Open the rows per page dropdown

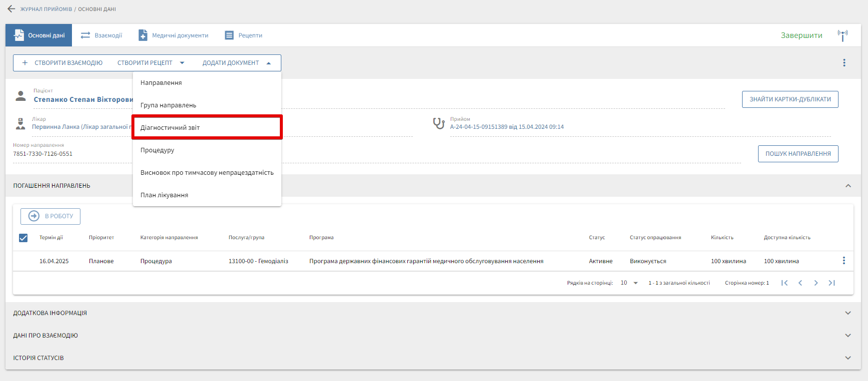pos(630,283)
